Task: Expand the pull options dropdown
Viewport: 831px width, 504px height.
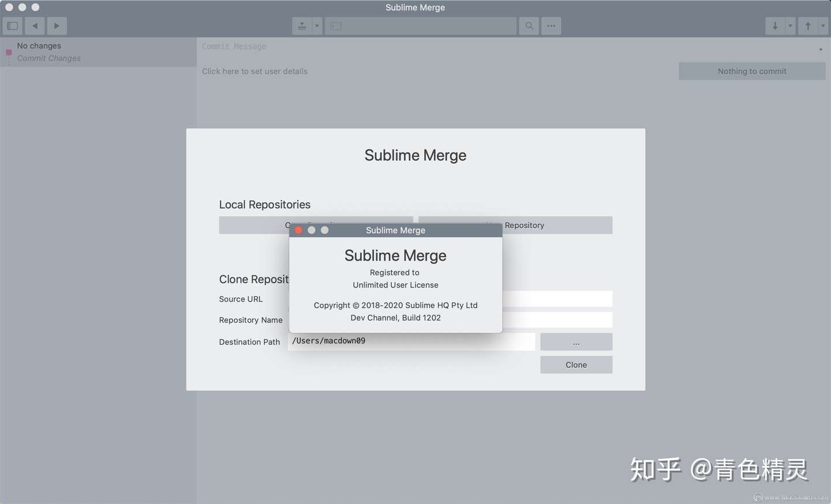Action: click(790, 26)
